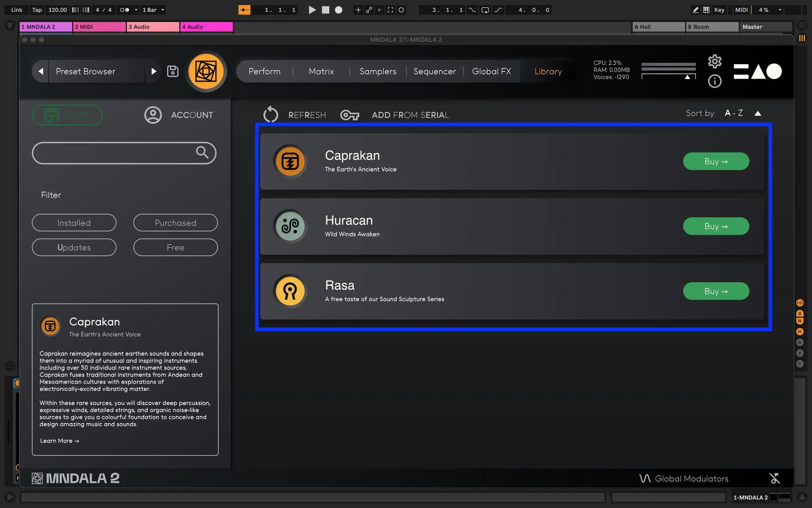Click the MNDALA 2 logo in footer
Viewport: 812px width, 508px height.
click(75, 478)
